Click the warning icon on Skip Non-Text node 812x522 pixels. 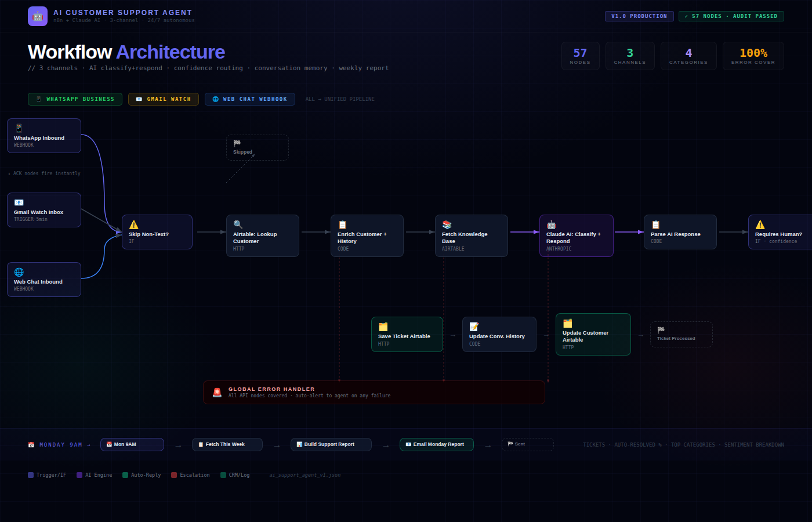[x=133, y=224]
